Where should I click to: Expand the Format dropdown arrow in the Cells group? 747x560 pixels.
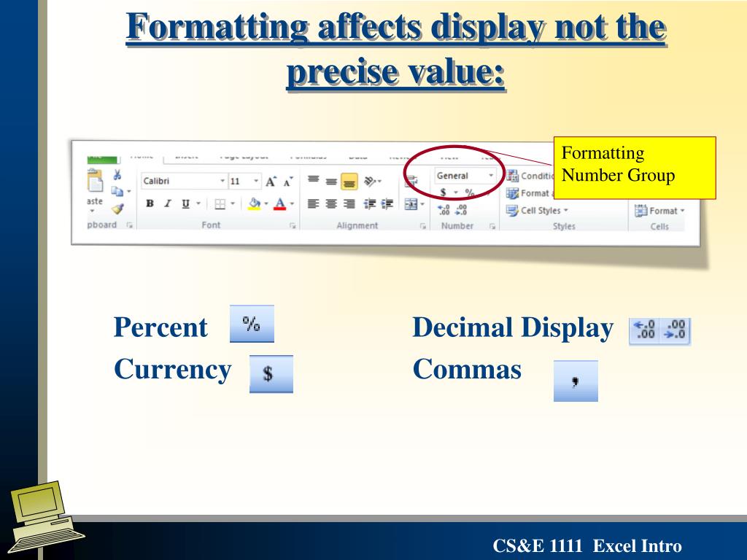682,211
